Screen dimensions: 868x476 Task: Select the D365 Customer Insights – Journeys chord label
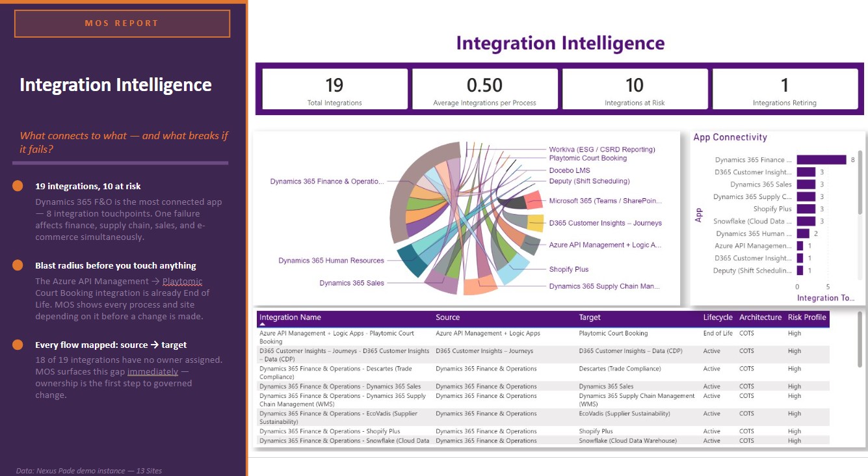(x=605, y=223)
